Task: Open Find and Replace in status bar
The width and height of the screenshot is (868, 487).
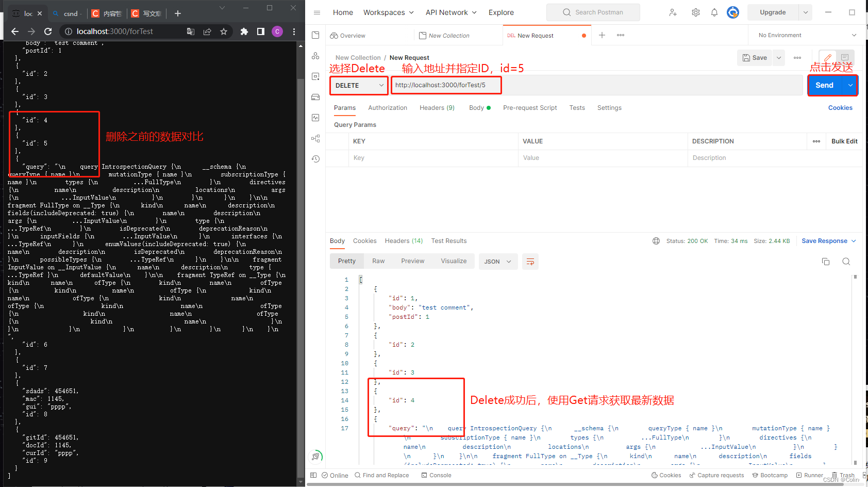Action: 381,475
